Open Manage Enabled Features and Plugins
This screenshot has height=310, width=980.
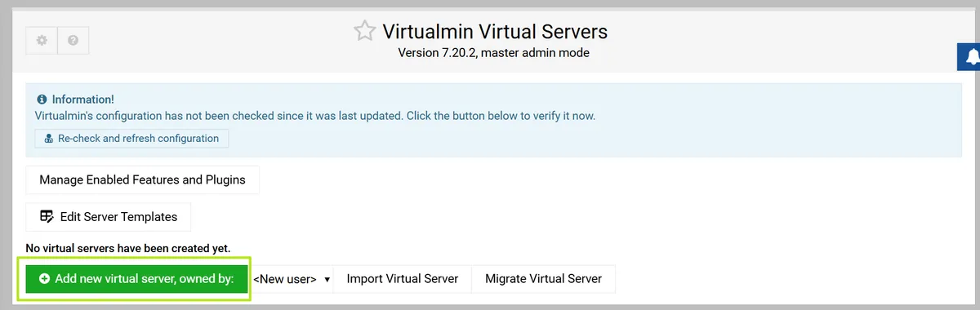[142, 179]
